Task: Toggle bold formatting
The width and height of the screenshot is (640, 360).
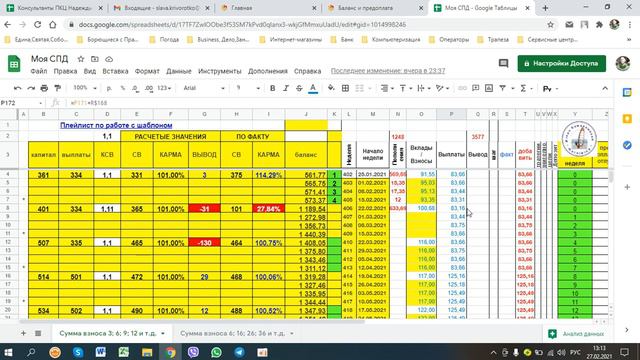Action: pyautogui.click(x=272, y=88)
